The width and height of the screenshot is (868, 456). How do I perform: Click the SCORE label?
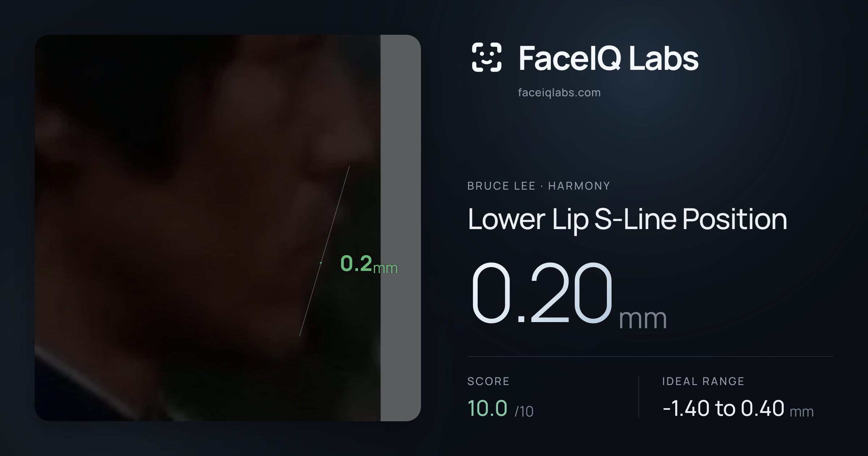pos(488,381)
